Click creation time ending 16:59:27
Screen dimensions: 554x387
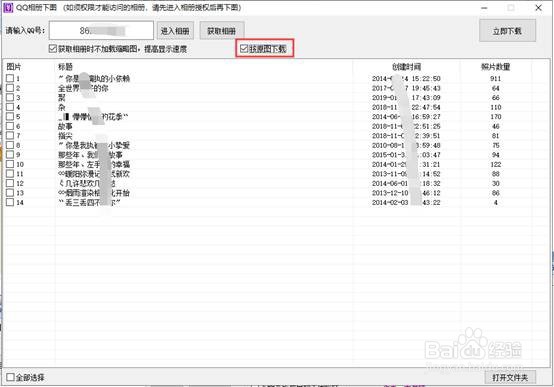coord(406,116)
